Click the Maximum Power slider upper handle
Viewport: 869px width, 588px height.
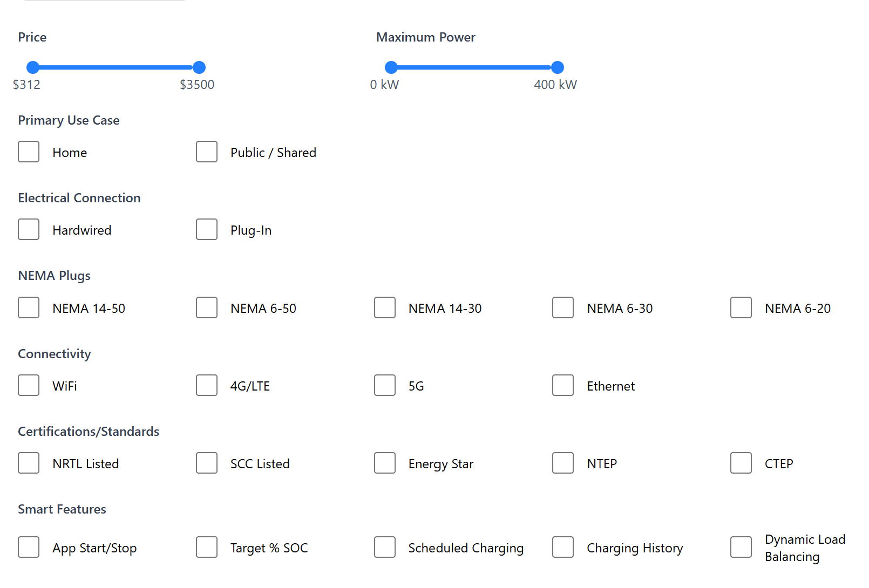click(x=557, y=67)
